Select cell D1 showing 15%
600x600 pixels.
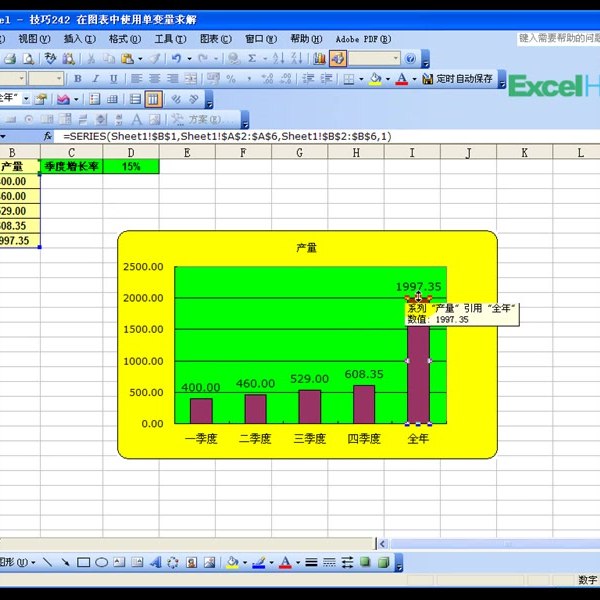point(131,166)
